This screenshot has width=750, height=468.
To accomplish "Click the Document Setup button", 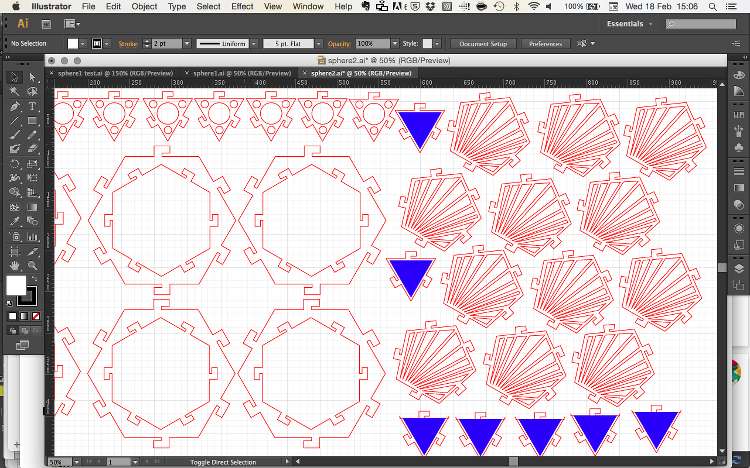I will 483,44.
